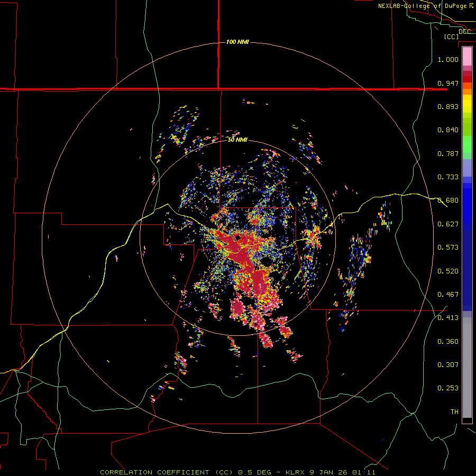Click the 01:11 timestamp in caption

point(364,472)
